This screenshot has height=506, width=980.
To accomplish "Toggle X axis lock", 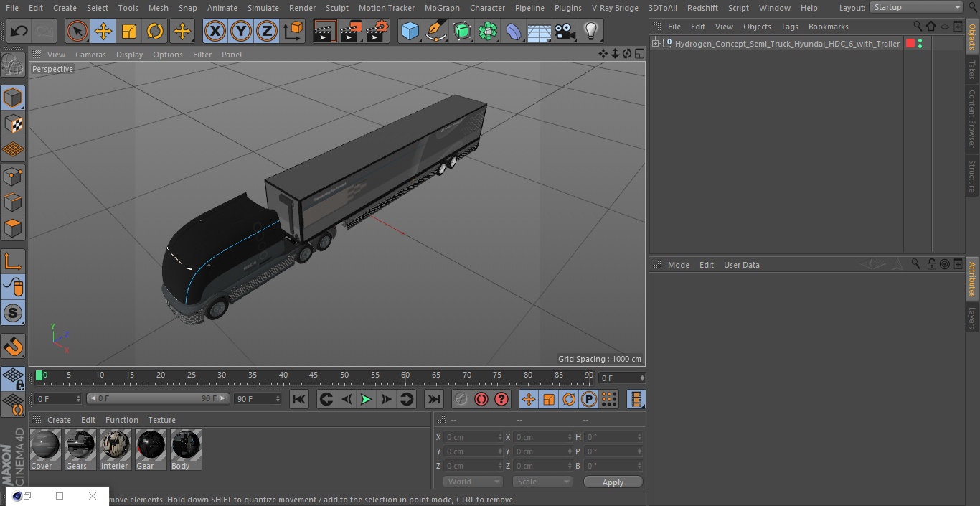I will (215, 31).
